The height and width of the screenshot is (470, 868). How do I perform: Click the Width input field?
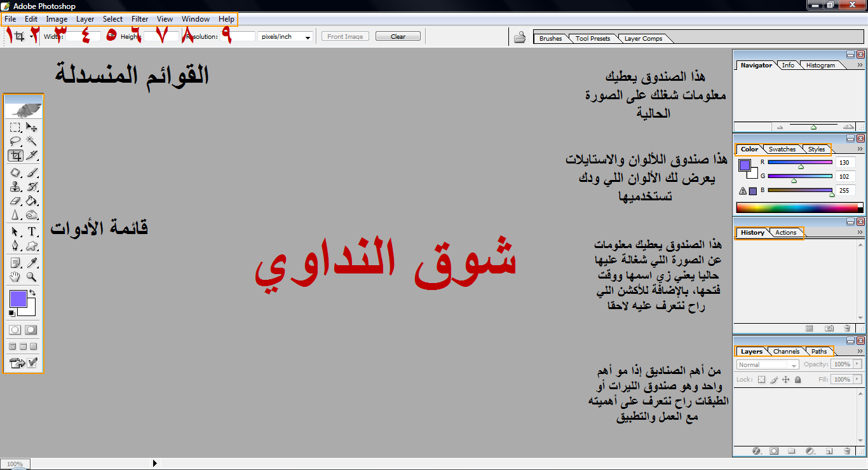point(83,37)
